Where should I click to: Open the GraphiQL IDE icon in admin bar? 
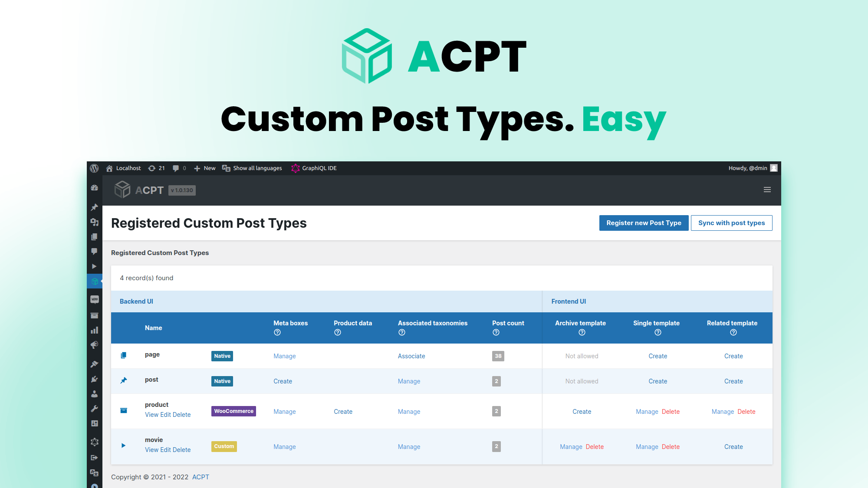(296, 168)
